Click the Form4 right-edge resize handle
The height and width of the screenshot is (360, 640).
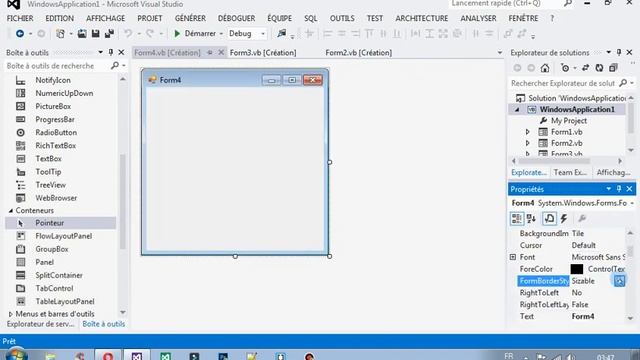330,162
